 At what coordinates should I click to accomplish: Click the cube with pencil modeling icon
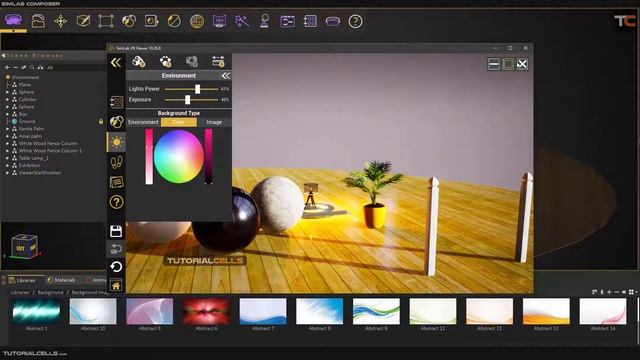tap(83, 21)
